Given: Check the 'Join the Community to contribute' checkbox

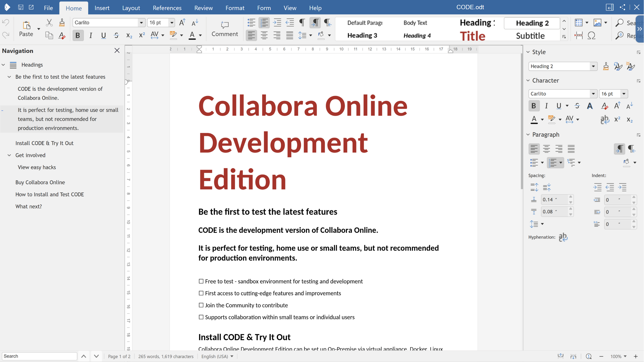Looking at the screenshot, I should tap(201, 305).
